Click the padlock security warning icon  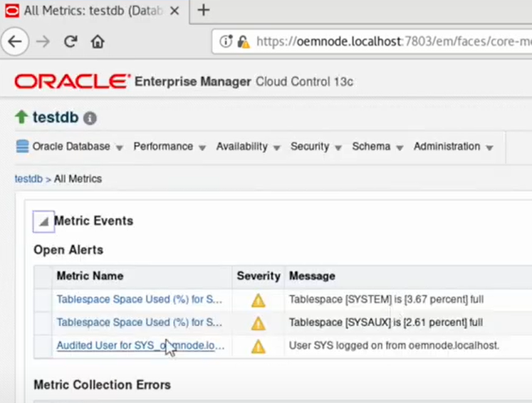coord(244,42)
